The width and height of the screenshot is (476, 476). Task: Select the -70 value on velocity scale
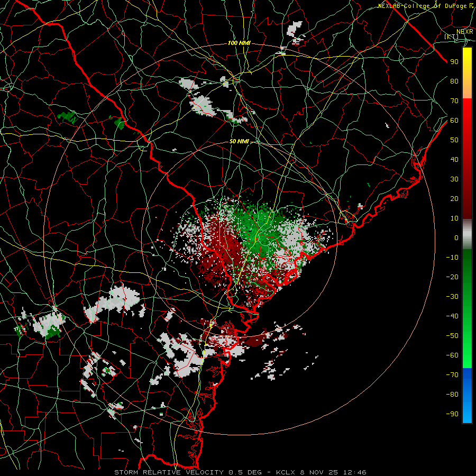(452, 375)
